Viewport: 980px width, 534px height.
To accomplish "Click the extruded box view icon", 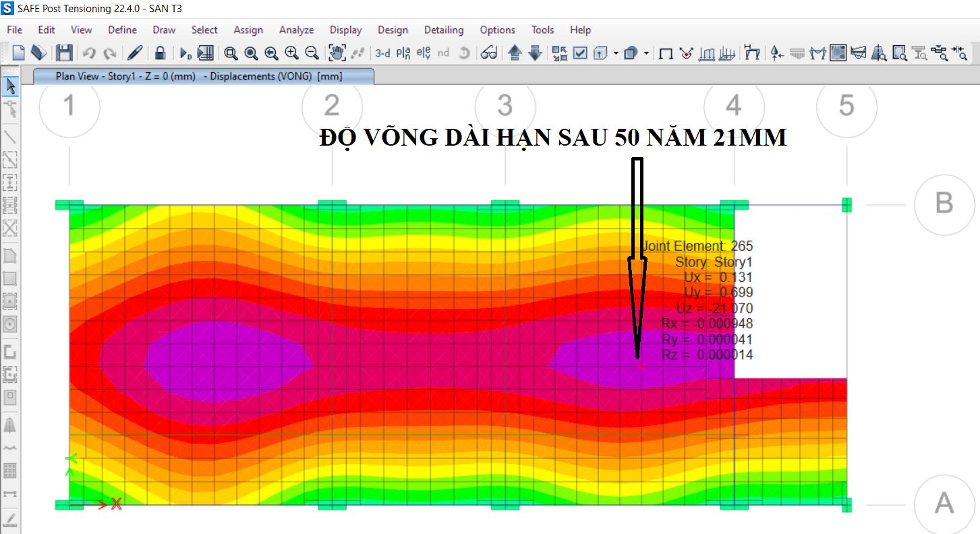I will 601,53.
